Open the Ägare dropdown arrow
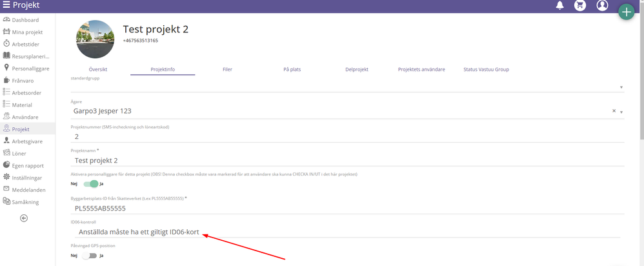This screenshot has width=644, height=266. coord(621,112)
